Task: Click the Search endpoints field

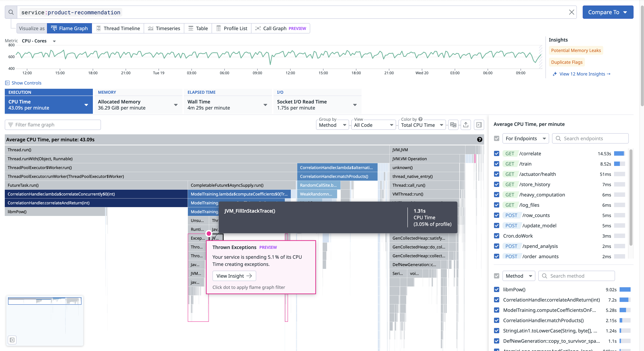Action: (x=590, y=138)
